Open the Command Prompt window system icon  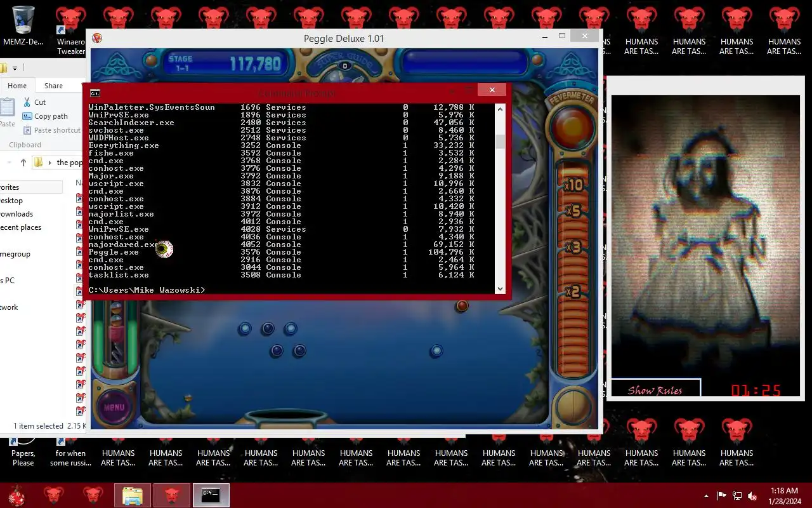[95, 93]
